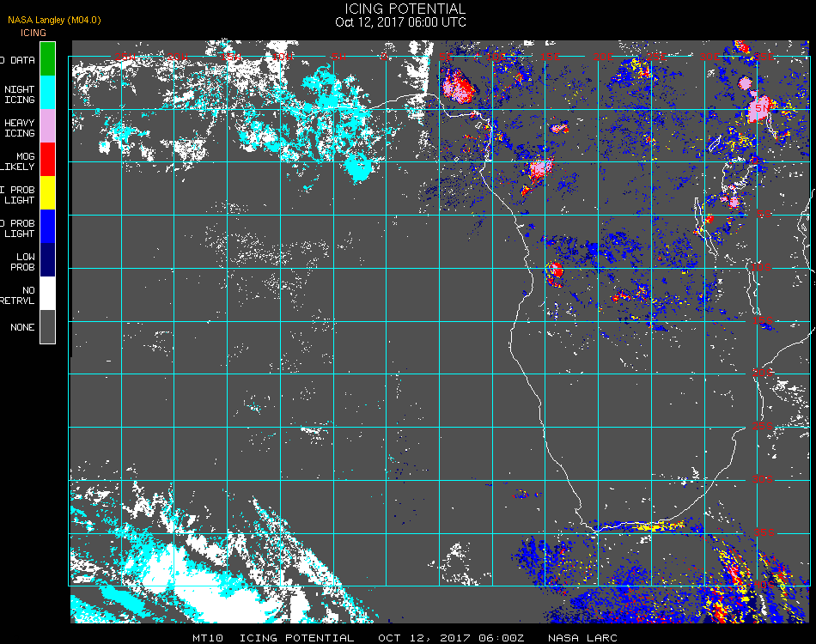The width and height of the screenshot is (816, 644).
Task: Click the 20W longitude label
Action: click(178, 57)
